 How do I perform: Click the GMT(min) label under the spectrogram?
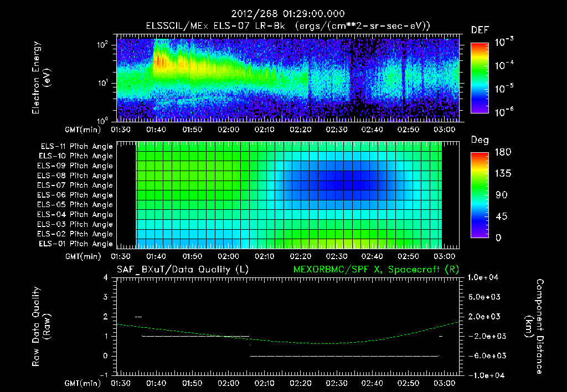[83, 130]
